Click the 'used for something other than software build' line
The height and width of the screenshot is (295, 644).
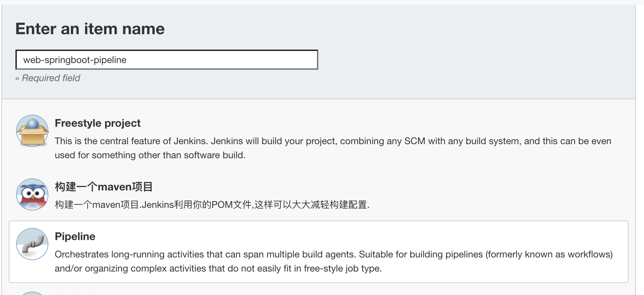pos(150,155)
